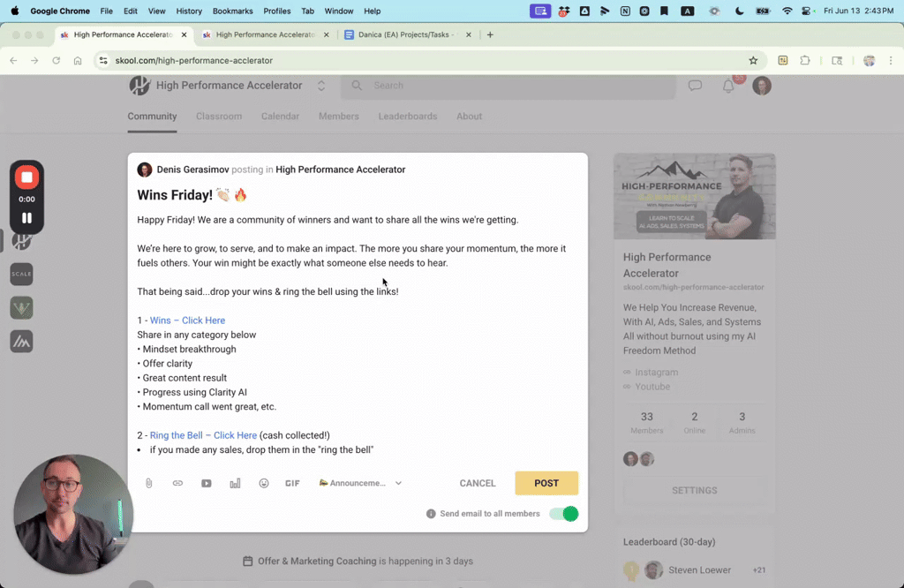Open the chat messages icon
The width and height of the screenshot is (904, 588).
click(696, 86)
